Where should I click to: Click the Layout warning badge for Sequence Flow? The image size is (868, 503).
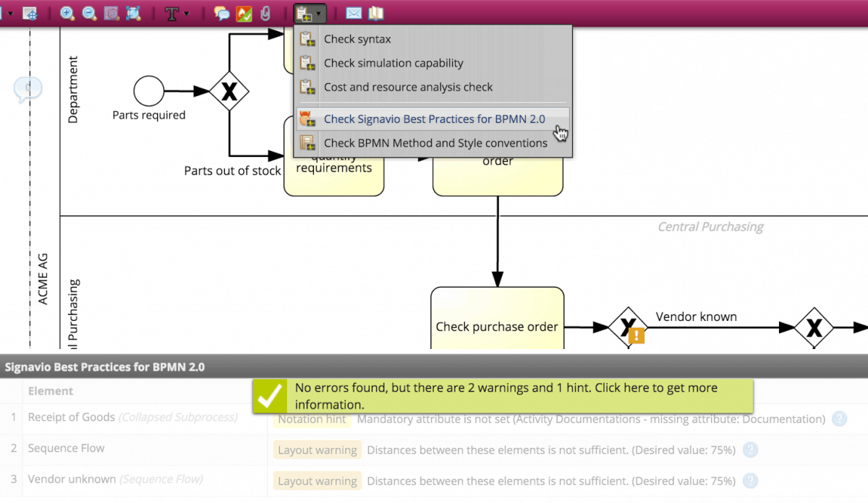pyautogui.click(x=317, y=450)
